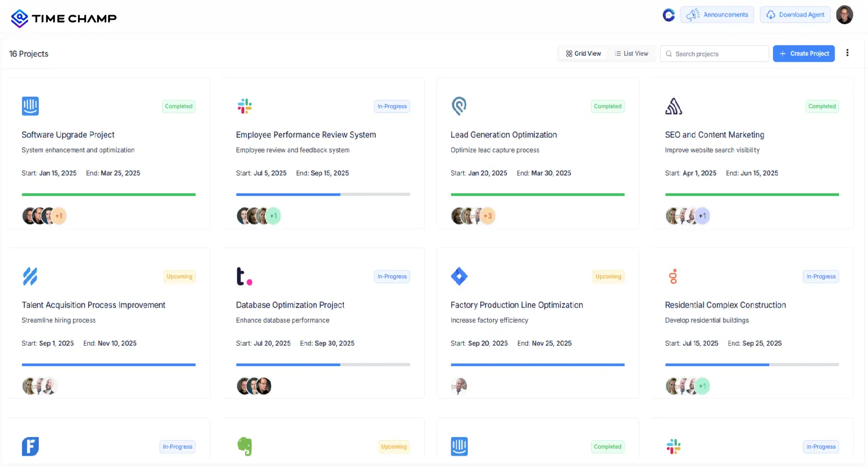Open the three-dot more options menu
This screenshot has height=467, width=868.
[848, 53]
